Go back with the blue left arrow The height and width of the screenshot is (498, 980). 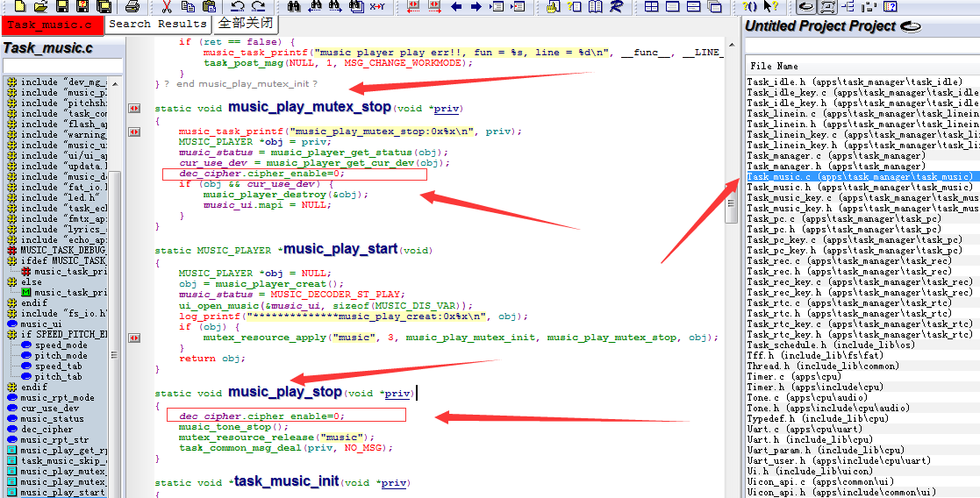pos(456,7)
